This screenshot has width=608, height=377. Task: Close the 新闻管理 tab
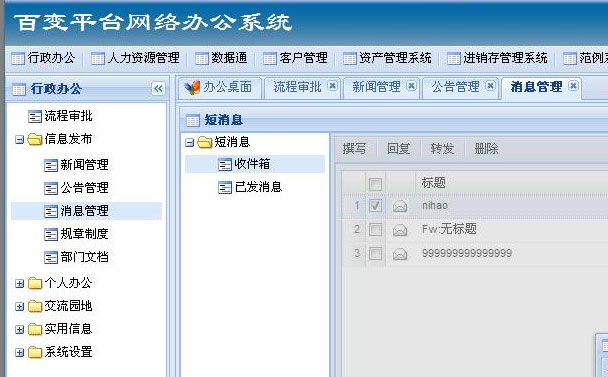(x=412, y=86)
